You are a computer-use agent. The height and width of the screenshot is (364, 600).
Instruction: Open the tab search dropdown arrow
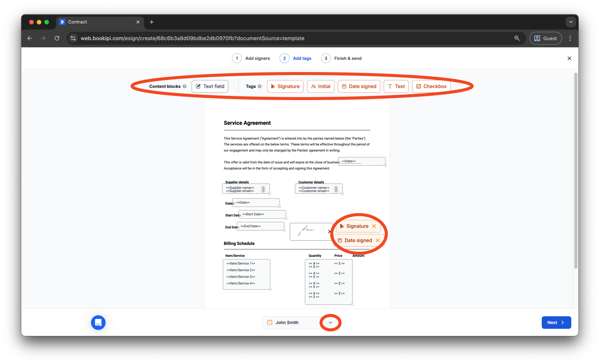[571, 22]
